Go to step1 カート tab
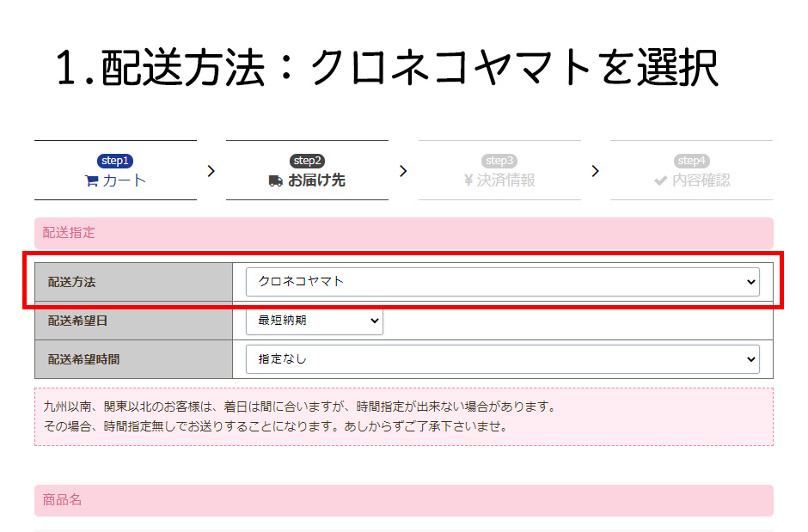 click(115, 170)
